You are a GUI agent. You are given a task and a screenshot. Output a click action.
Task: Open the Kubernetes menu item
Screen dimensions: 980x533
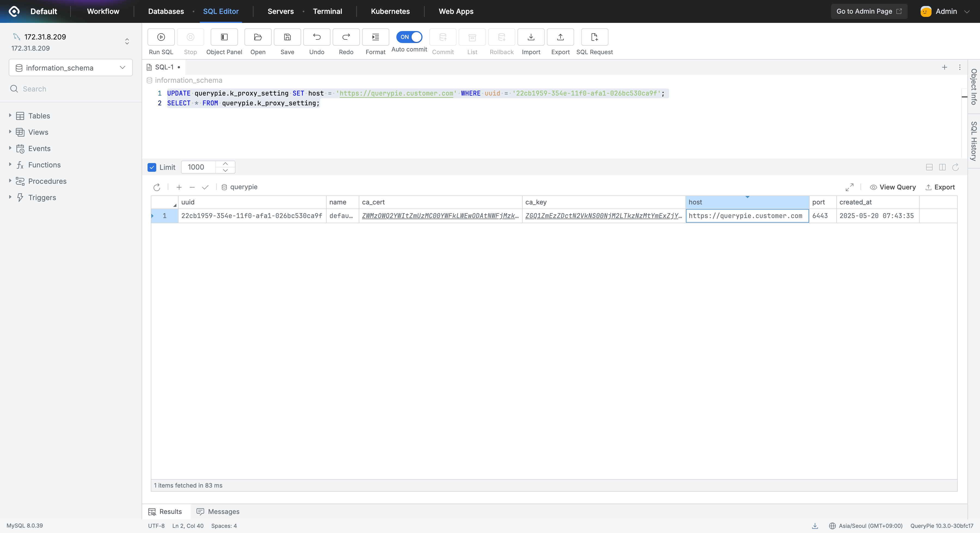tap(390, 11)
